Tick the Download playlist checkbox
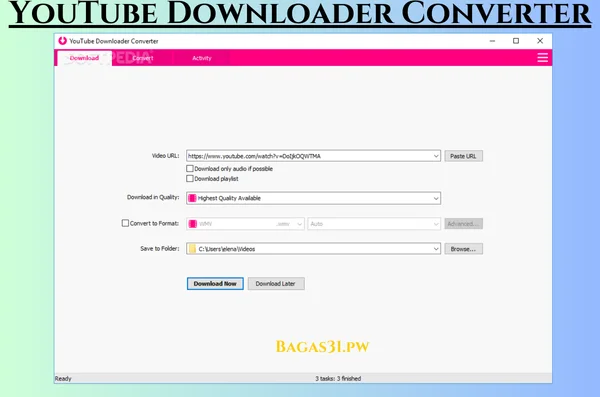Viewport: 600px width, 397px height. tap(190, 178)
